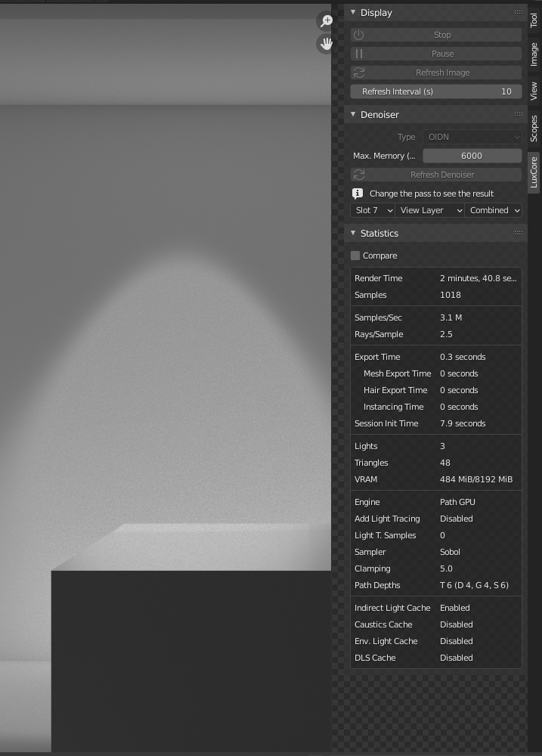542x756 pixels.
Task: Click grip dots icon on Statistics panel
Action: tap(518, 234)
